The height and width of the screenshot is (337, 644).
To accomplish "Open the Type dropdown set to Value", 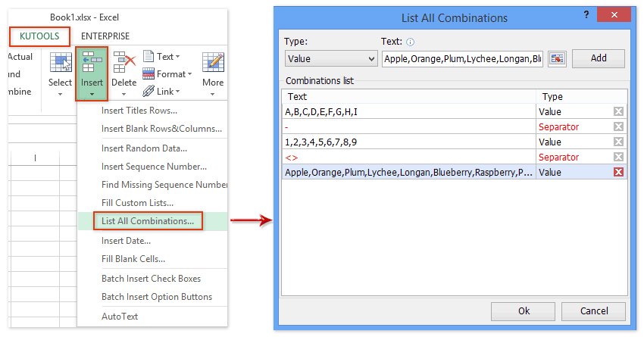I will coord(331,59).
